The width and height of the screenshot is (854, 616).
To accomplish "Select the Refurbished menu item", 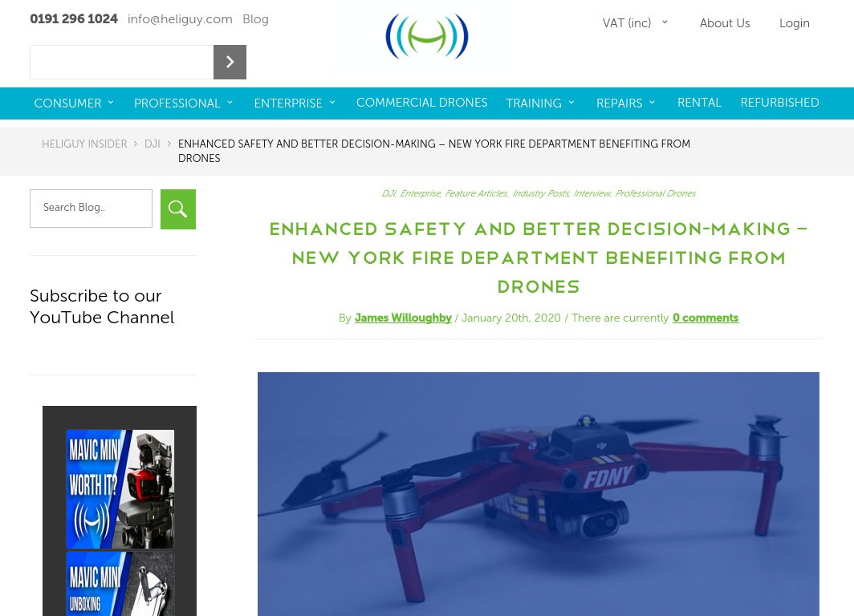I will (x=779, y=103).
